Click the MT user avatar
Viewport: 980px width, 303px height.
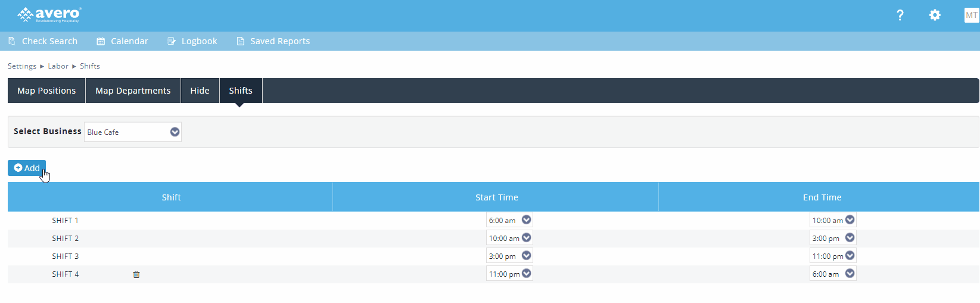tap(971, 16)
